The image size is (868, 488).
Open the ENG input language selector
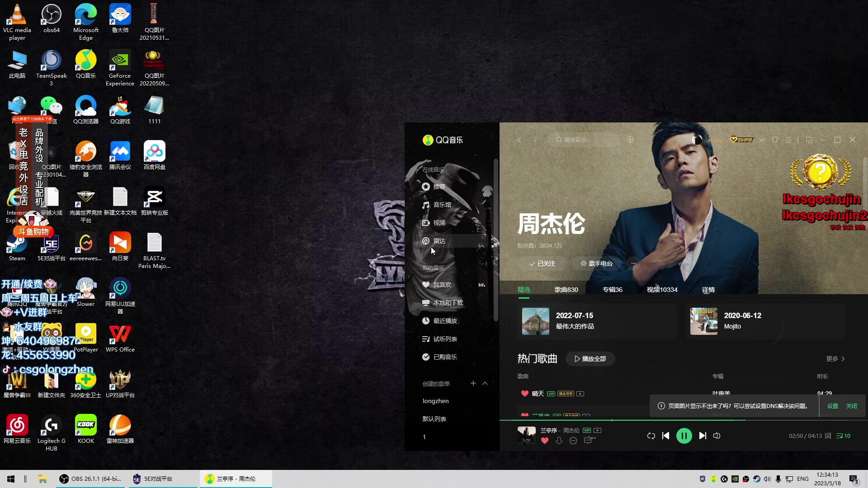[x=803, y=479]
